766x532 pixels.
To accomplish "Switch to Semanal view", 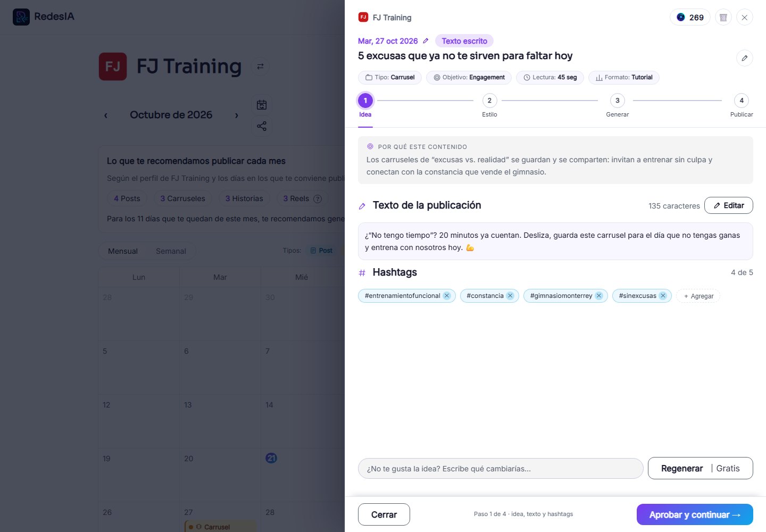I will [x=171, y=251].
